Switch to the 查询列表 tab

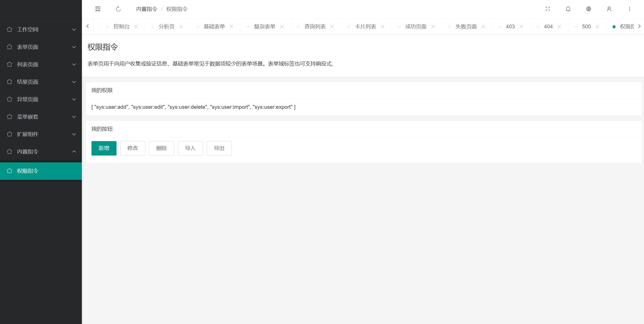315,27
